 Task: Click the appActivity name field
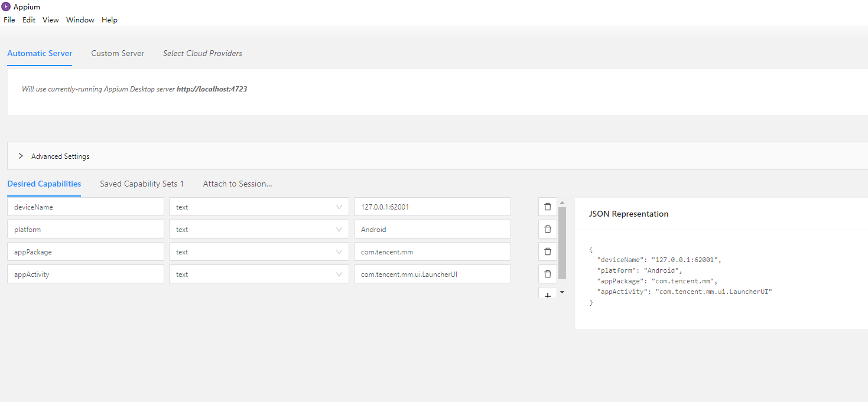point(86,274)
